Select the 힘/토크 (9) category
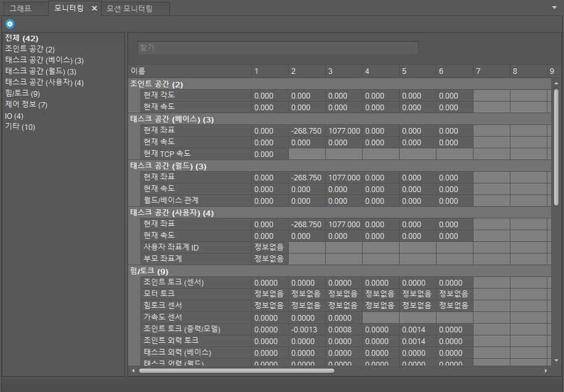This screenshot has width=564, height=392. click(x=23, y=94)
